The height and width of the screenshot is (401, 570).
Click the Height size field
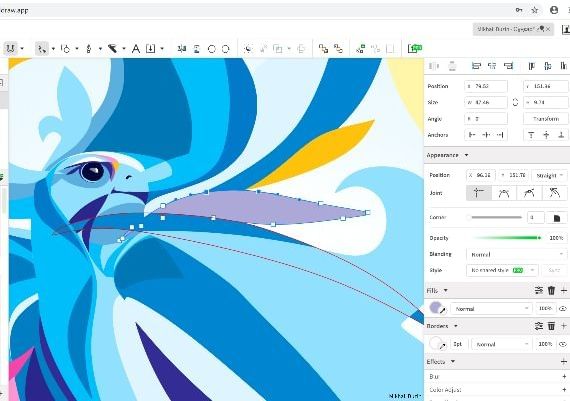coord(546,103)
